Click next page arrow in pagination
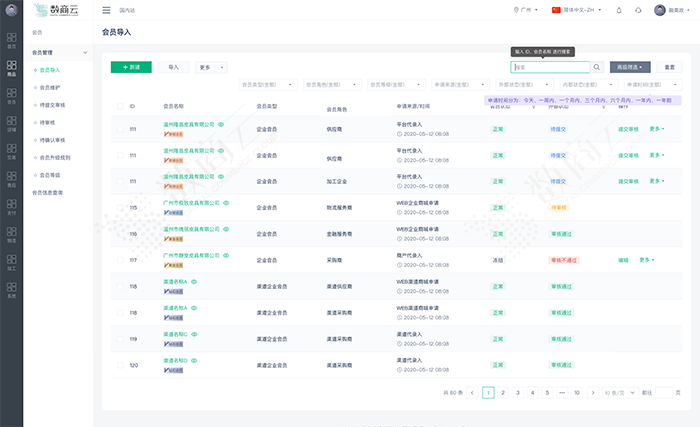Image resolution: width=700 pixels, height=427 pixels. pyautogui.click(x=591, y=393)
